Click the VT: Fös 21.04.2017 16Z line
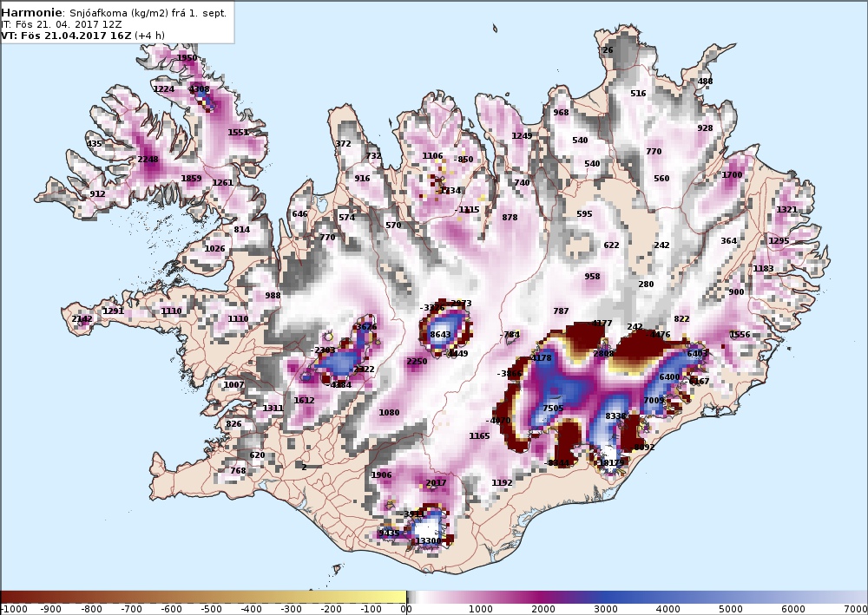868x615 pixels. coord(83,36)
